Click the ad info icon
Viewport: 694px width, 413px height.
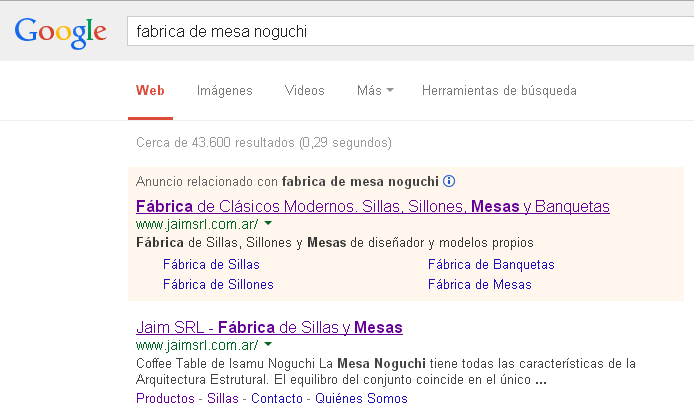[449, 181]
